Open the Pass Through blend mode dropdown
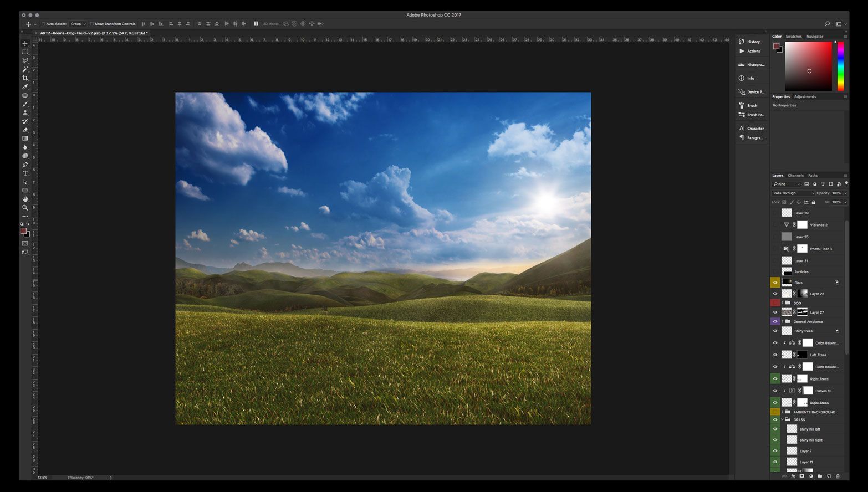868x492 pixels. click(x=793, y=193)
